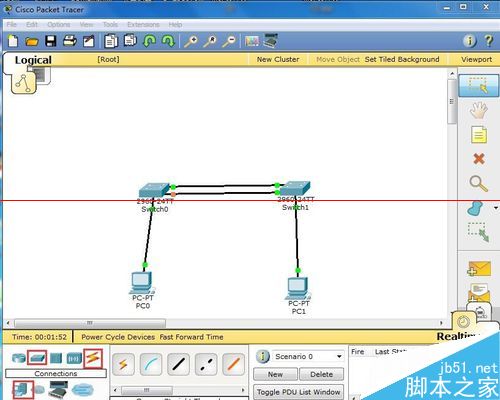Click the scenario info icon
The width and height of the screenshot is (500, 400).
[263, 356]
